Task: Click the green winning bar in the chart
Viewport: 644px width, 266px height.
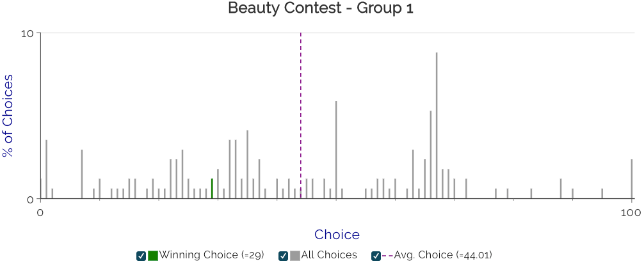Action: (212, 189)
